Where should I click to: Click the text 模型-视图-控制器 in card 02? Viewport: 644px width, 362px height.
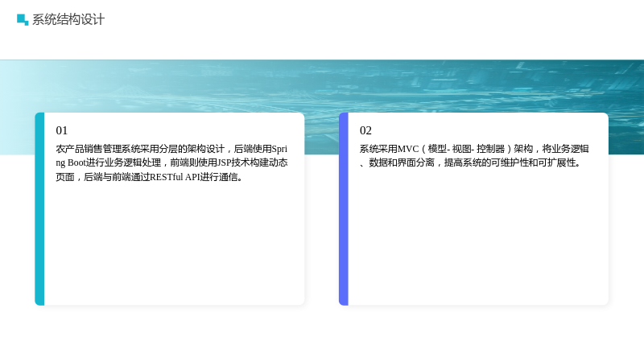[x=466, y=149]
